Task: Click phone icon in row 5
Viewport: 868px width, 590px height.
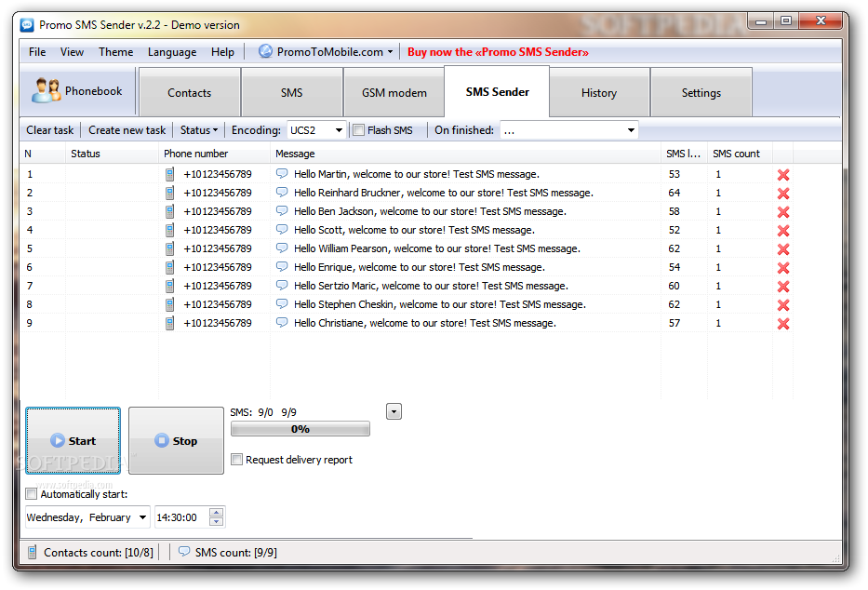Action: [170, 248]
